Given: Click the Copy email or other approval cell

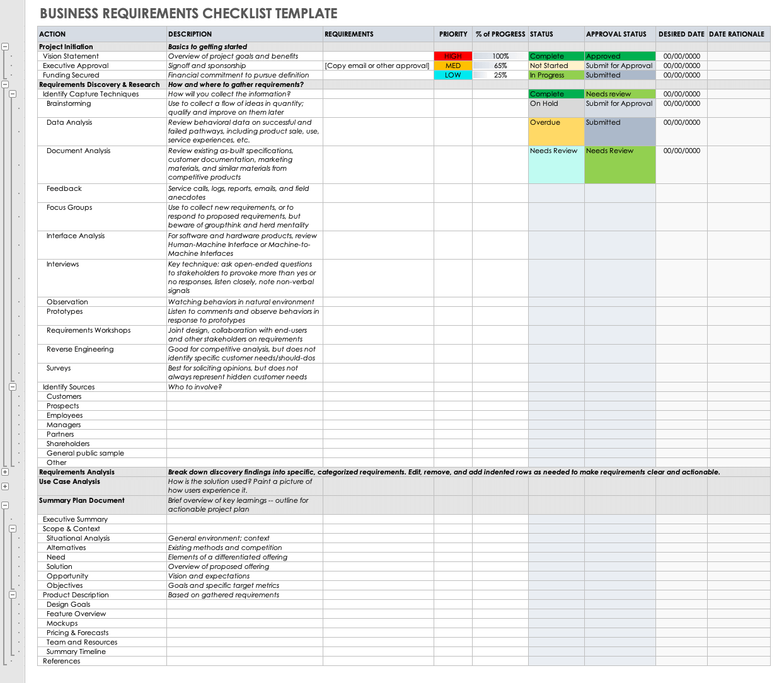Looking at the screenshot, I should (377, 66).
